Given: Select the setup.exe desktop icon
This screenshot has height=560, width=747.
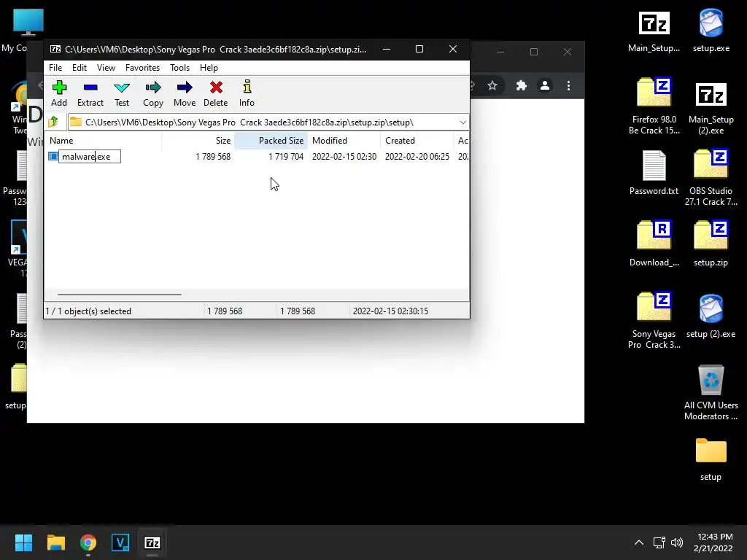Looking at the screenshot, I should [x=711, y=31].
